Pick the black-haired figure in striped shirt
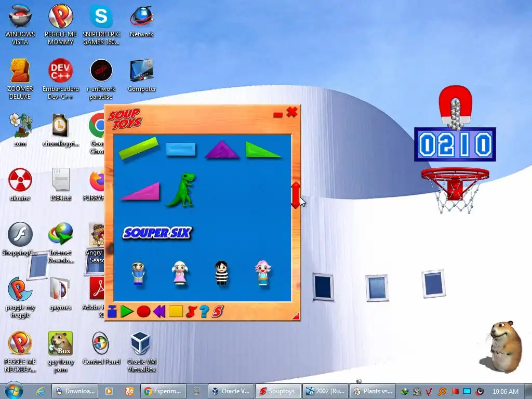The image size is (532, 399). (x=221, y=273)
